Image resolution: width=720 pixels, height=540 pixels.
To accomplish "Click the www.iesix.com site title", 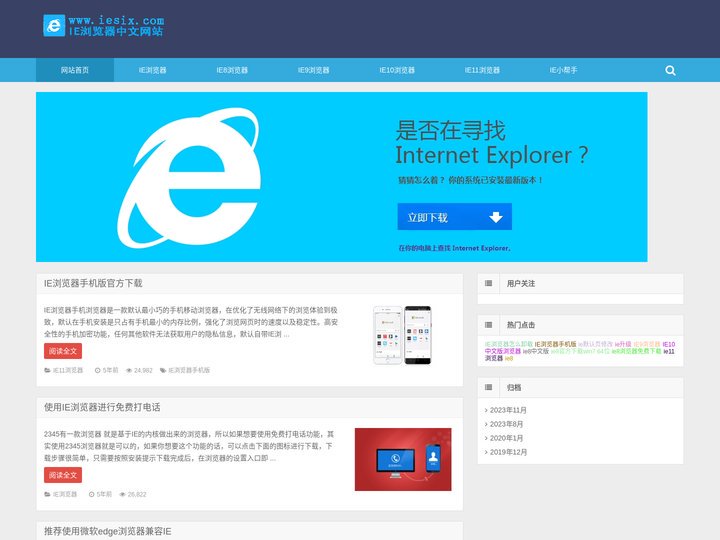I will tap(116, 21).
